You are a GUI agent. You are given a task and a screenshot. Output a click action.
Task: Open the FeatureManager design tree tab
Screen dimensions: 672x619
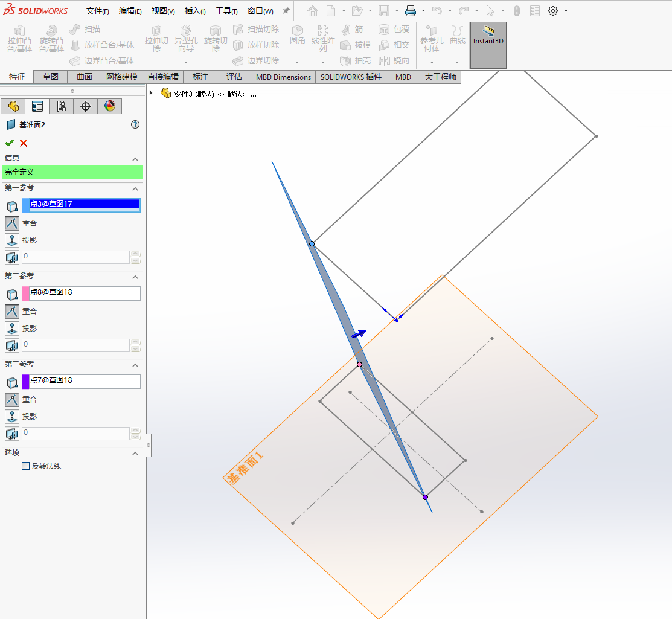(x=13, y=106)
